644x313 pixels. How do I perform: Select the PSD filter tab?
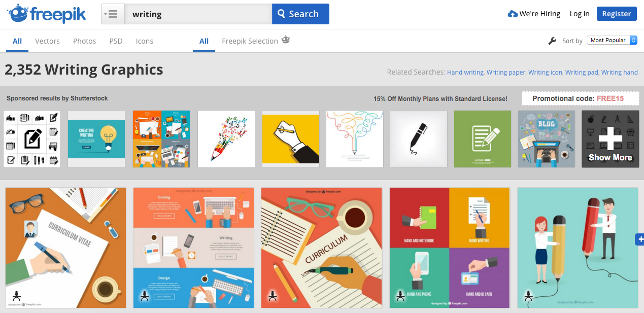click(x=116, y=41)
